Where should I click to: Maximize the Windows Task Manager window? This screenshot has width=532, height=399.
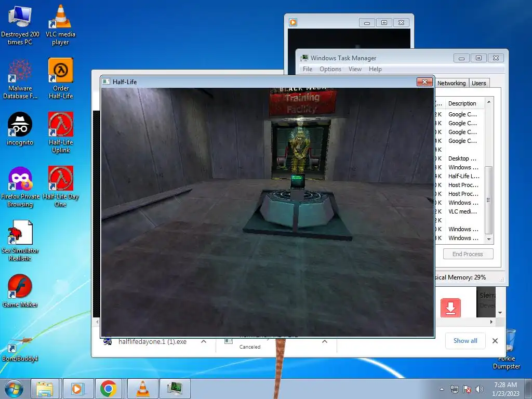[x=478, y=58]
